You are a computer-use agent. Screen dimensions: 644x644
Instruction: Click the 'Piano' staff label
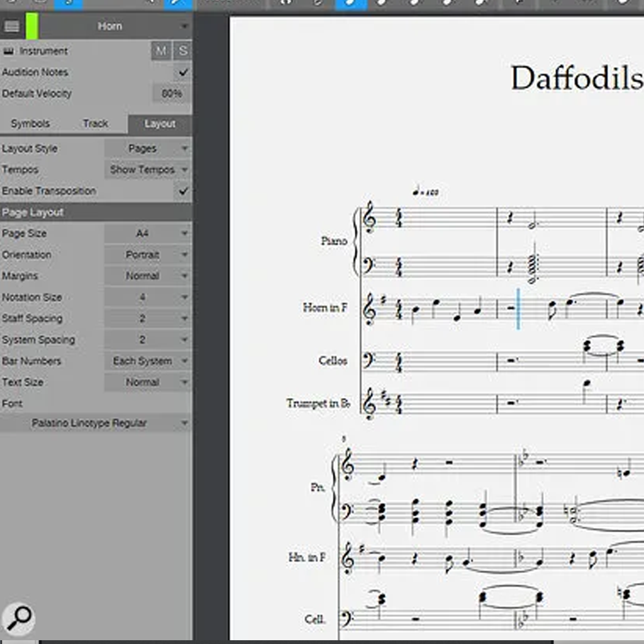[335, 241]
